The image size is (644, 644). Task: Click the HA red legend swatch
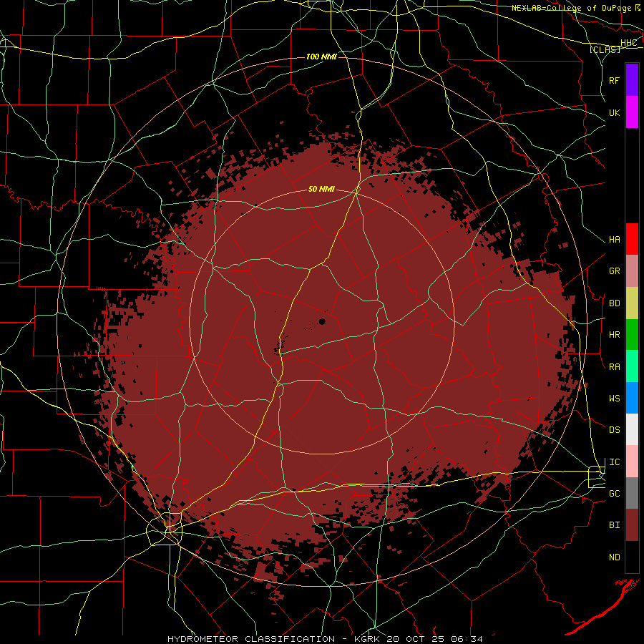pyautogui.click(x=632, y=239)
